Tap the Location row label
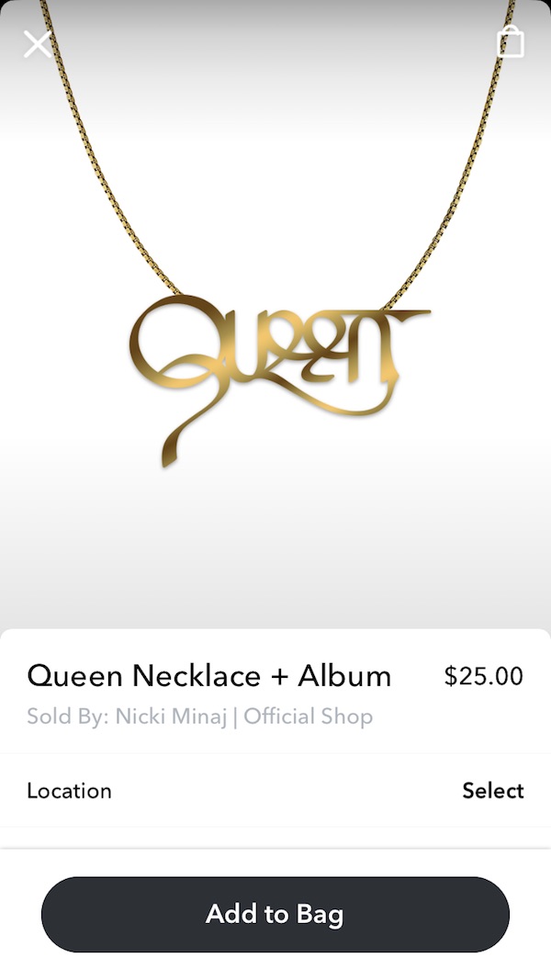The width and height of the screenshot is (551, 980). (70, 791)
